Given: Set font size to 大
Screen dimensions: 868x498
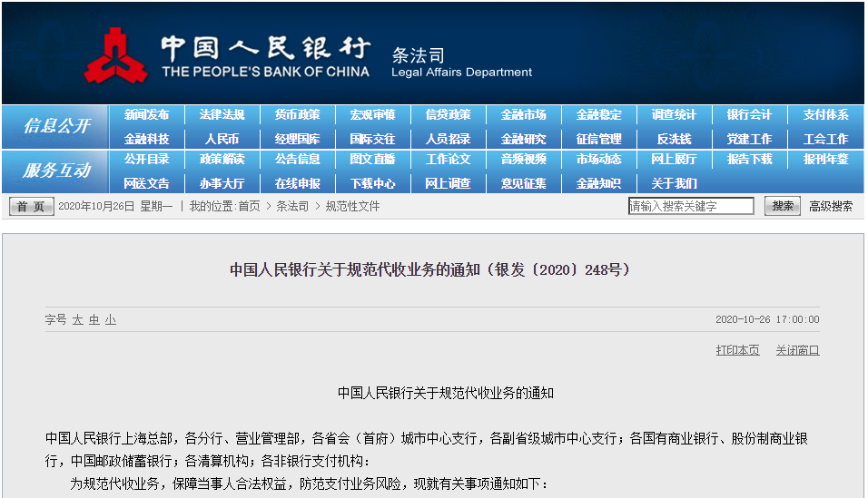Looking at the screenshot, I should pos(77,320).
